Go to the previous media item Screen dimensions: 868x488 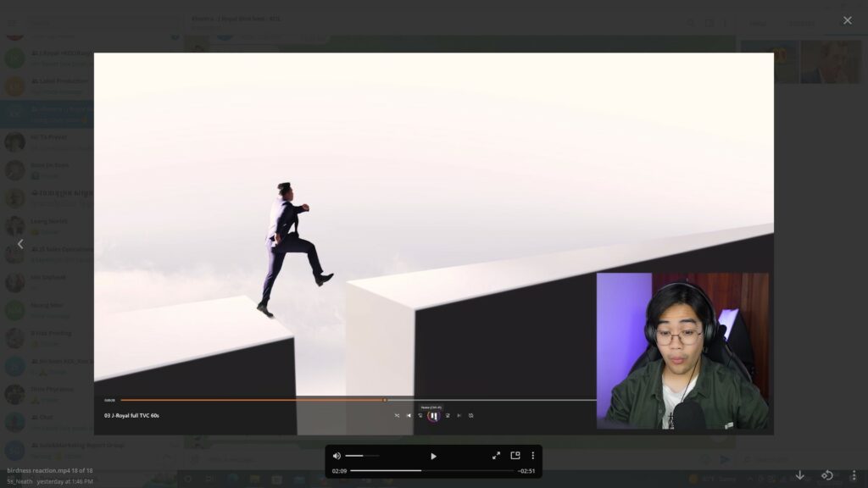click(21, 244)
